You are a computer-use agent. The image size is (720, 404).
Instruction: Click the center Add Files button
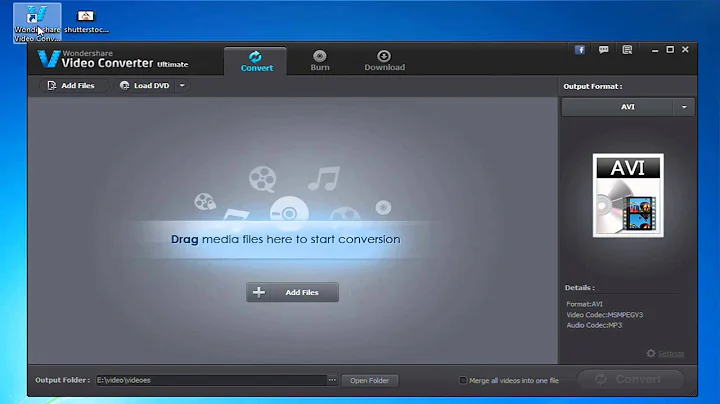(292, 292)
